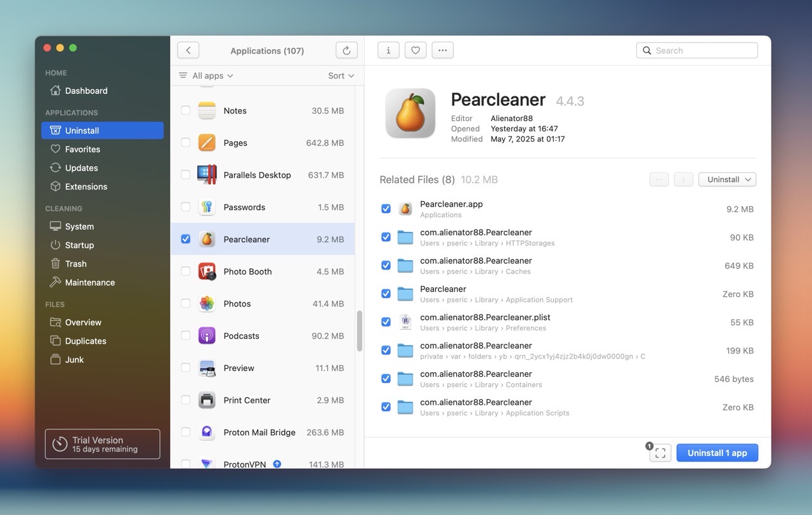
Task: Check the Passwords app checkbox
Action: 186,207
